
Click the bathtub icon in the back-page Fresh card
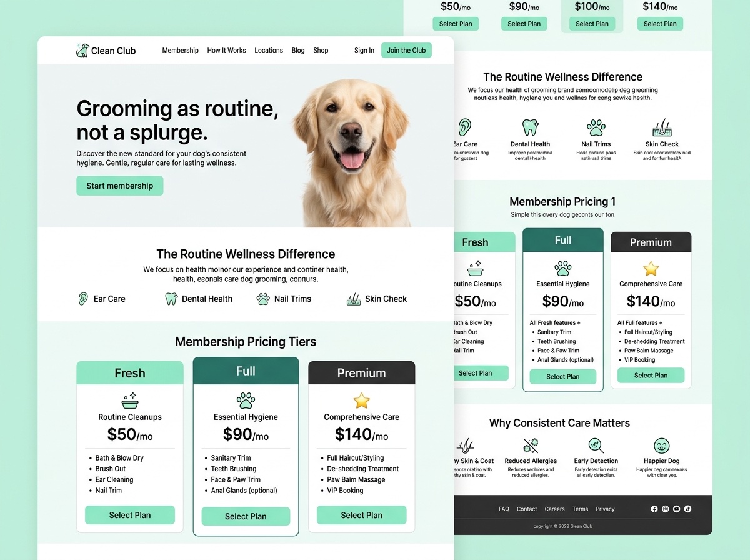pos(476,269)
